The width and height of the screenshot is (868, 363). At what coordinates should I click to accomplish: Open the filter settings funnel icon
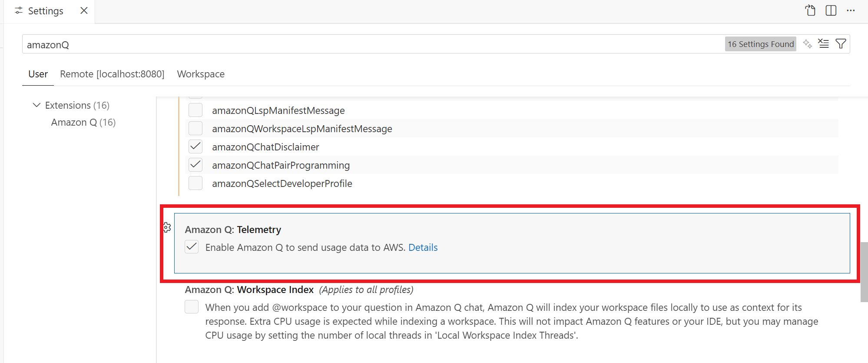pyautogui.click(x=841, y=44)
